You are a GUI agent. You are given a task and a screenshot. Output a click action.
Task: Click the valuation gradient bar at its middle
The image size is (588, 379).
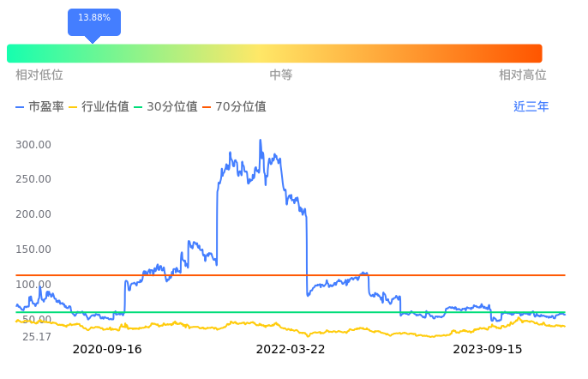[274, 53]
